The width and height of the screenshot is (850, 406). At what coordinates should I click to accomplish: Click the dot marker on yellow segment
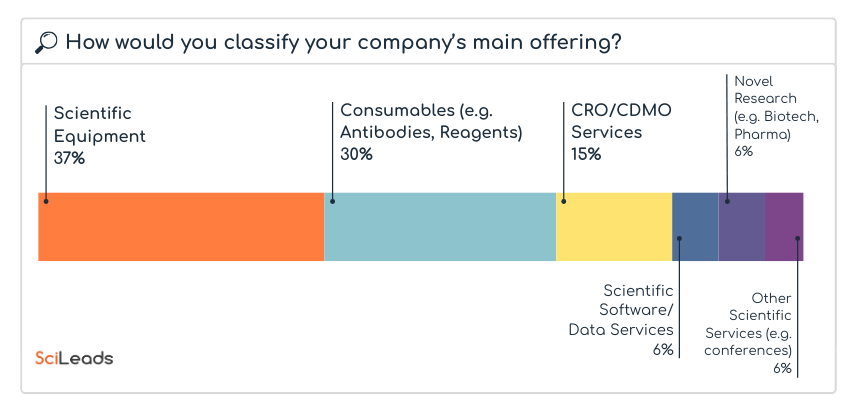564,201
